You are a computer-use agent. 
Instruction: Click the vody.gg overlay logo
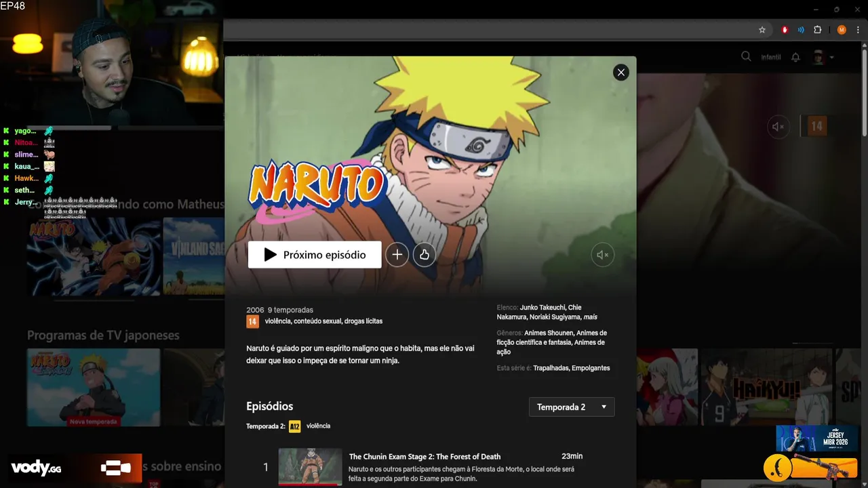[36, 468]
